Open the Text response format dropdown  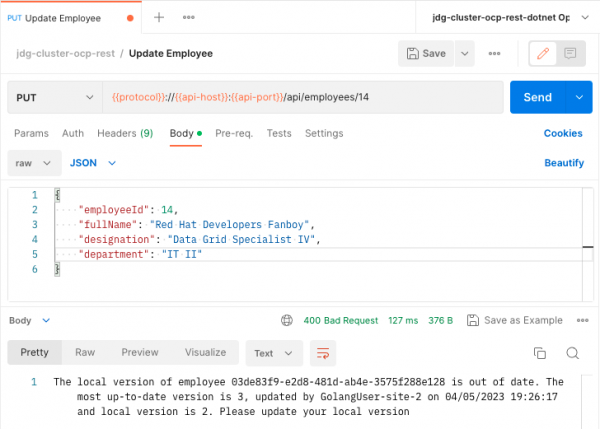coord(275,353)
